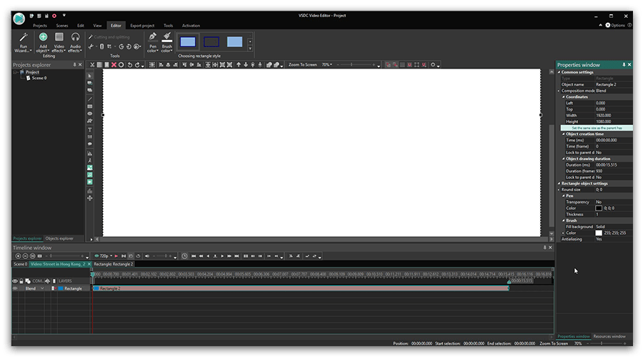Open the 70% zoom dropdown
Screen dimensions: 643x364
pyautogui.click(x=327, y=65)
